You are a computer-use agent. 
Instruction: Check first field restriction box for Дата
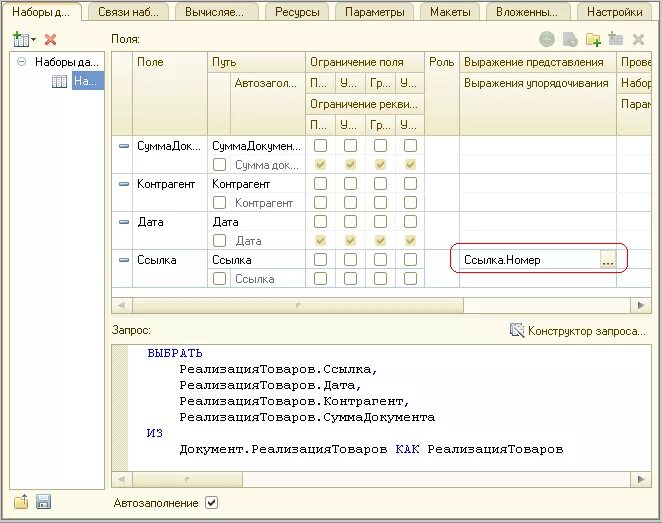320,222
